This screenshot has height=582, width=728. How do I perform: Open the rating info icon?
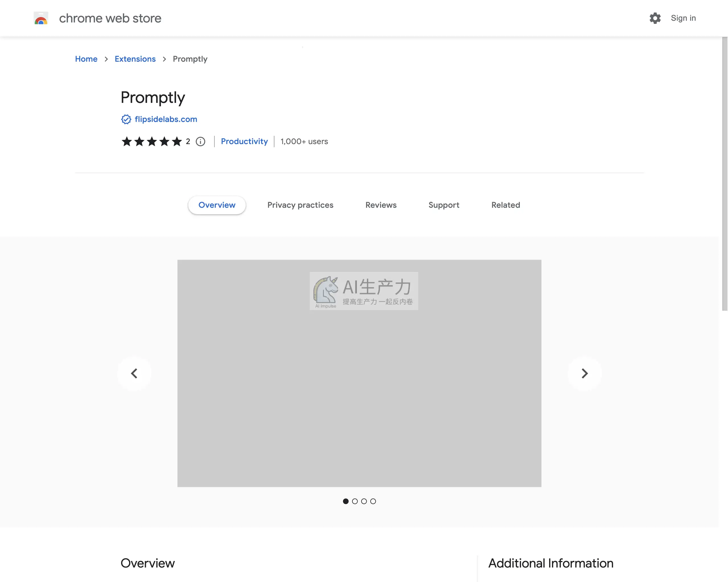[200, 142]
